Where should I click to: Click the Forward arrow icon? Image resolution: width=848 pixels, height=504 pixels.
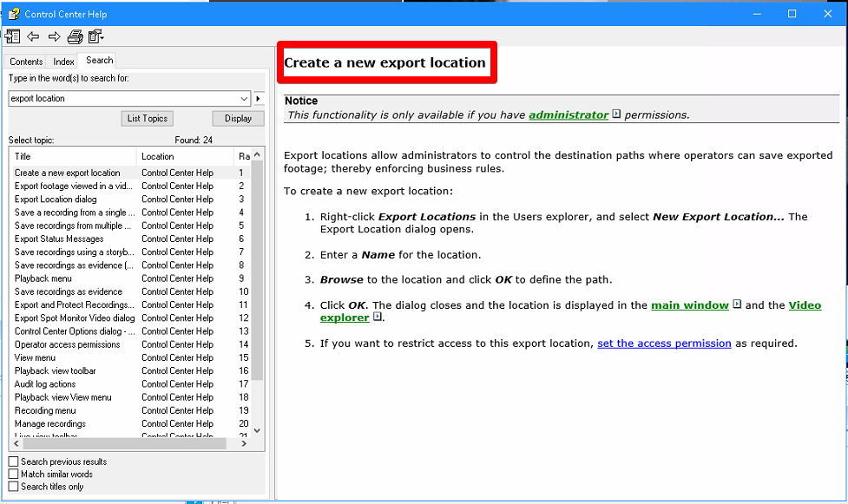tap(53, 36)
